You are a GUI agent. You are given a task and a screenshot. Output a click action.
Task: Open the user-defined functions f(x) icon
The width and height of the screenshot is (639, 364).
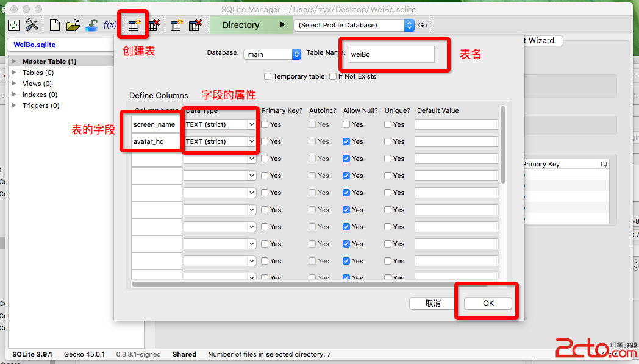pyautogui.click(x=110, y=25)
